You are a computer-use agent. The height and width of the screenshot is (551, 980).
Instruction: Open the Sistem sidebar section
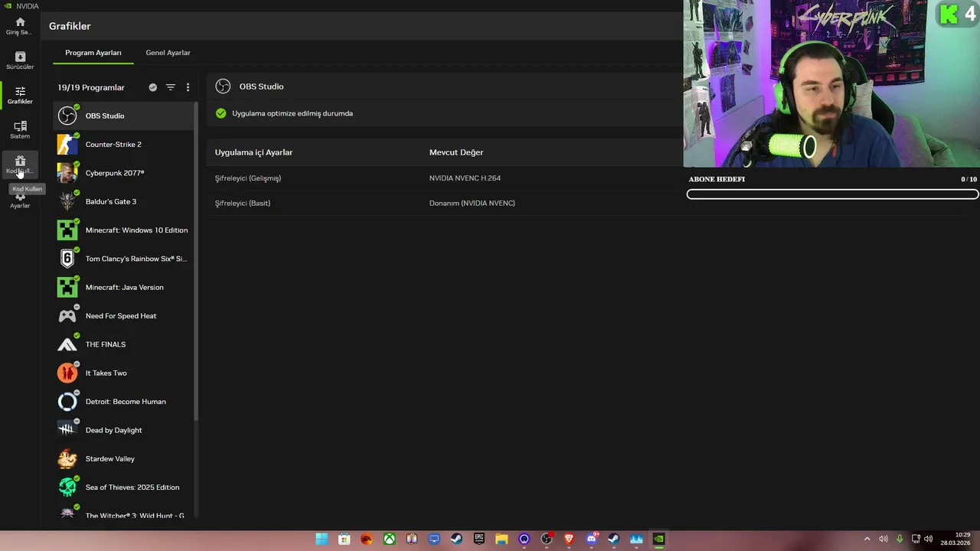[x=20, y=129]
